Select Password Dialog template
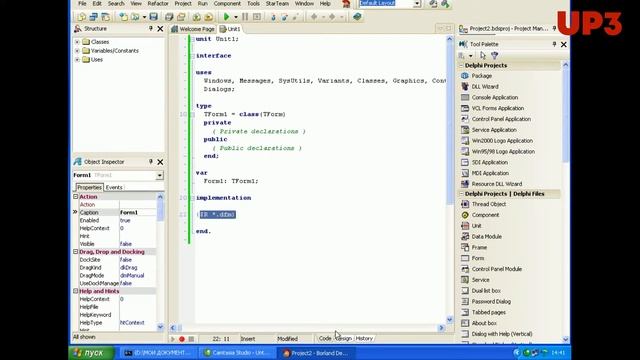Screen dimensions: 640x360 coord(491,302)
